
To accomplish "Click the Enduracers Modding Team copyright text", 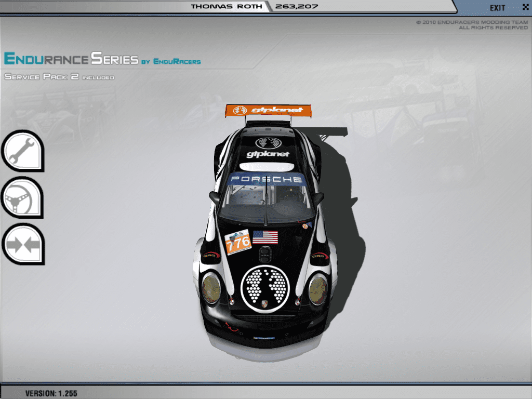I will [472, 25].
